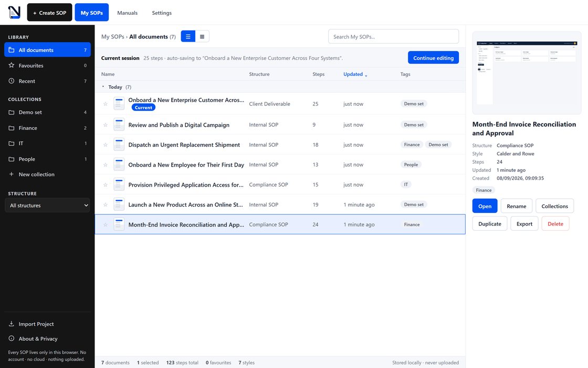The image size is (588, 368).
Task: Open the All structures dropdown
Action: tap(47, 206)
